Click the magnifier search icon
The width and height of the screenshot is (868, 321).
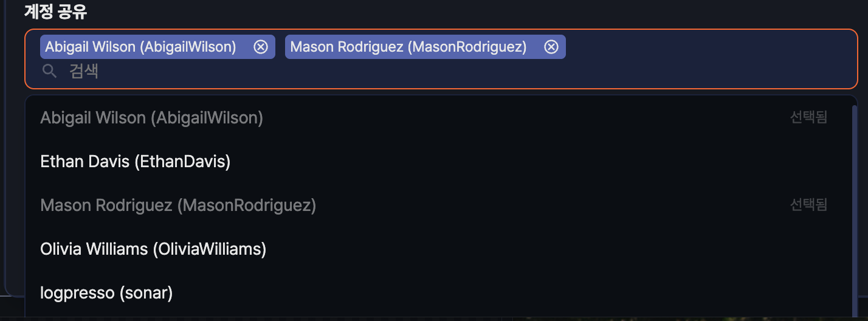49,72
